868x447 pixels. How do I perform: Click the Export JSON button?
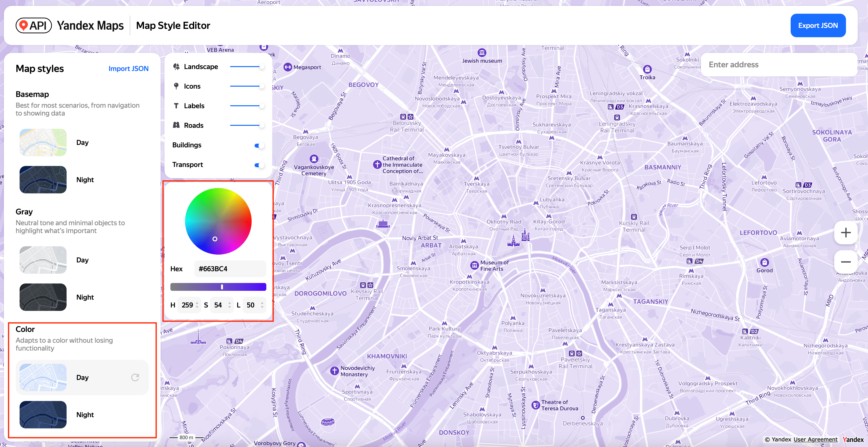(818, 26)
